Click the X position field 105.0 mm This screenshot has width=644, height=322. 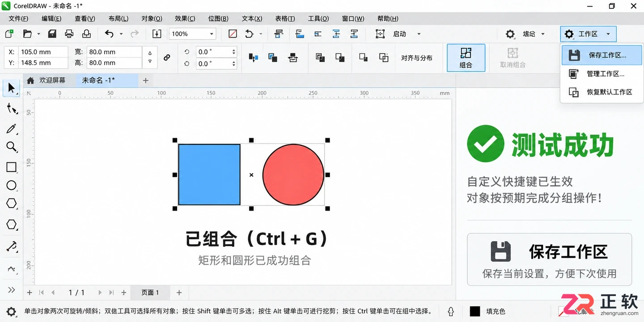[43, 52]
